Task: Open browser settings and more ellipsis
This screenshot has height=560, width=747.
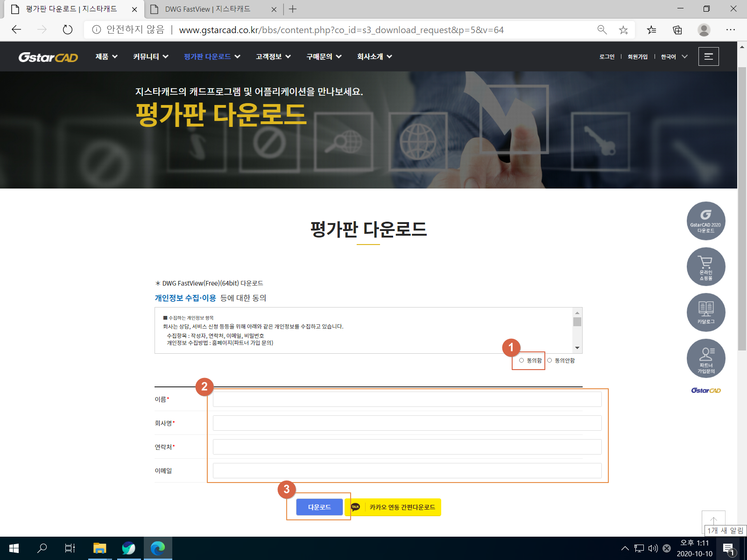Action: [x=731, y=30]
